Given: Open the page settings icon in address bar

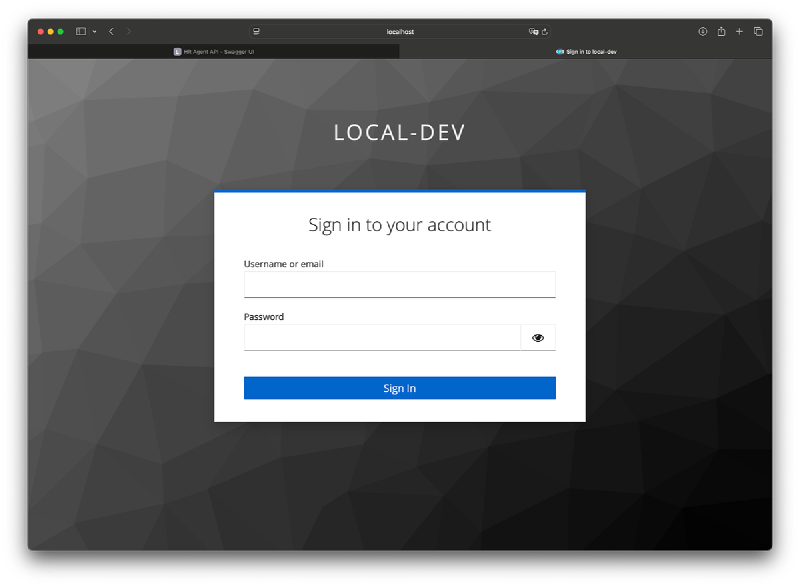Looking at the screenshot, I should [x=256, y=32].
